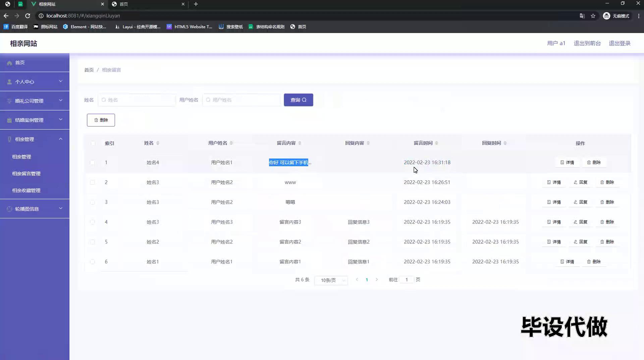Open 相亲收藏管理 in the sidebar
644x360 pixels.
click(x=26, y=190)
